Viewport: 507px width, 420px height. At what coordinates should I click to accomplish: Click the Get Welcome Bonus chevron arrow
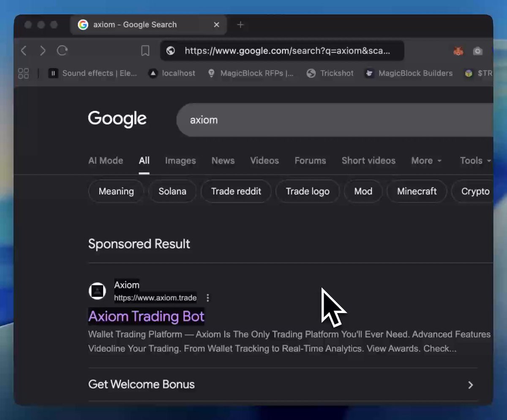coord(471,385)
